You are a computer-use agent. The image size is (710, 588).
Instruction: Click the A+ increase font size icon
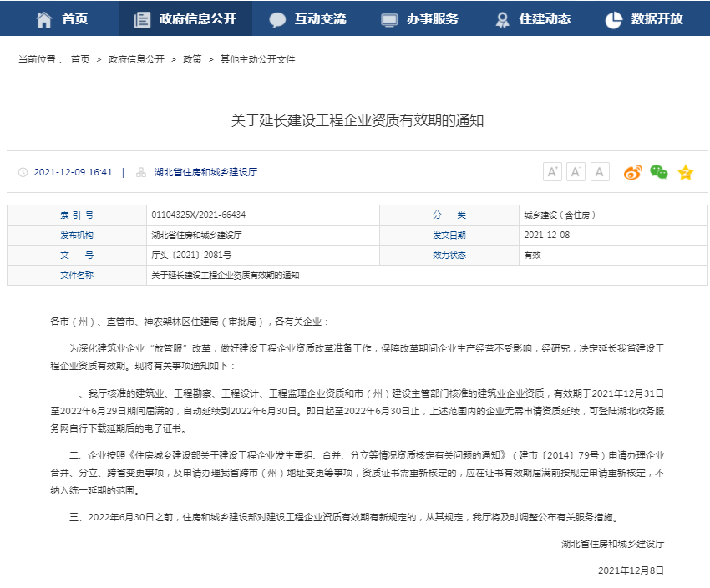point(552,171)
